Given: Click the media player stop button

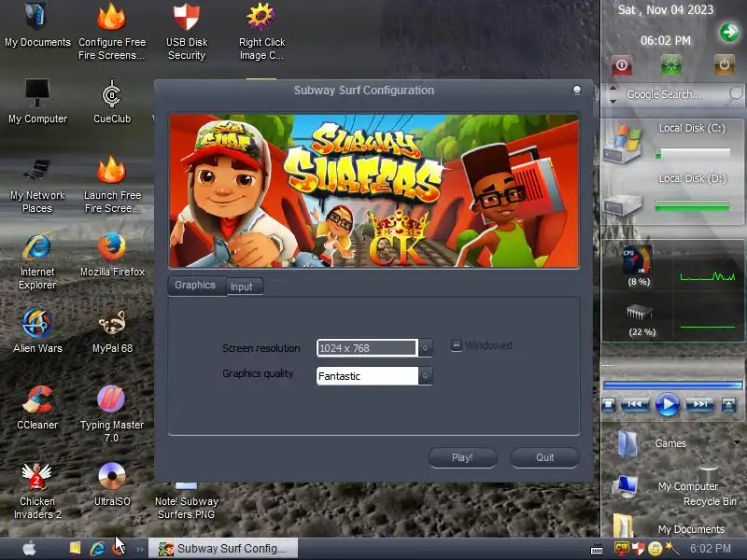Looking at the screenshot, I should [609, 405].
